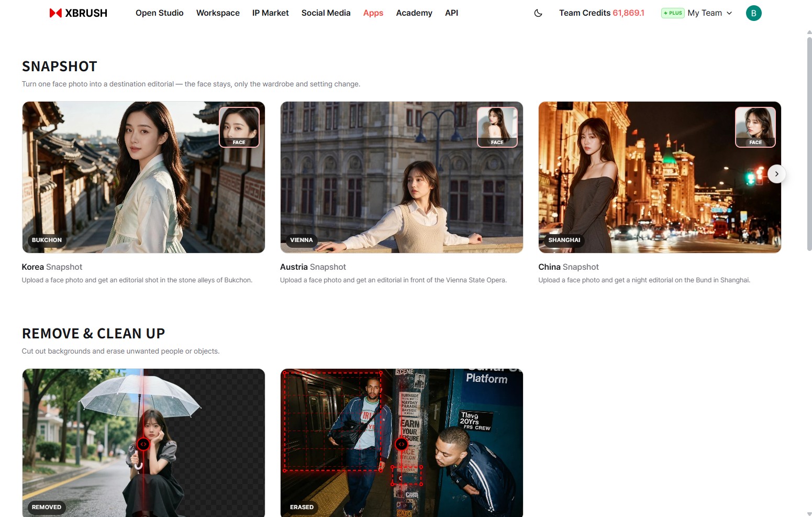Open the Bukchon Korea snapshot image

143,177
